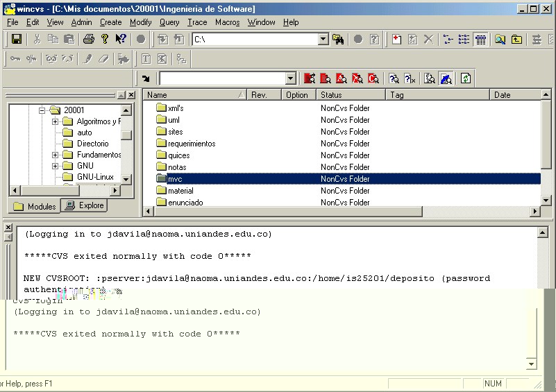The height and width of the screenshot is (392, 556).
Task: Select the requerimientos folder in list
Action: [x=191, y=144]
